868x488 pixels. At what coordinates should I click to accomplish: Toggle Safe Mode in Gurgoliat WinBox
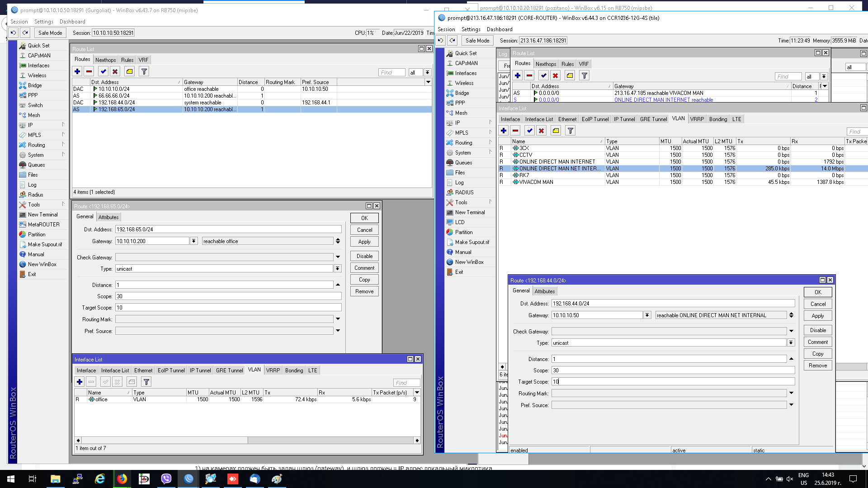(50, 33)
